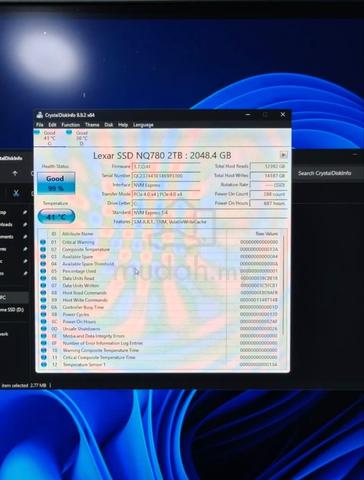Open the Theme menu

pos(92,125)
